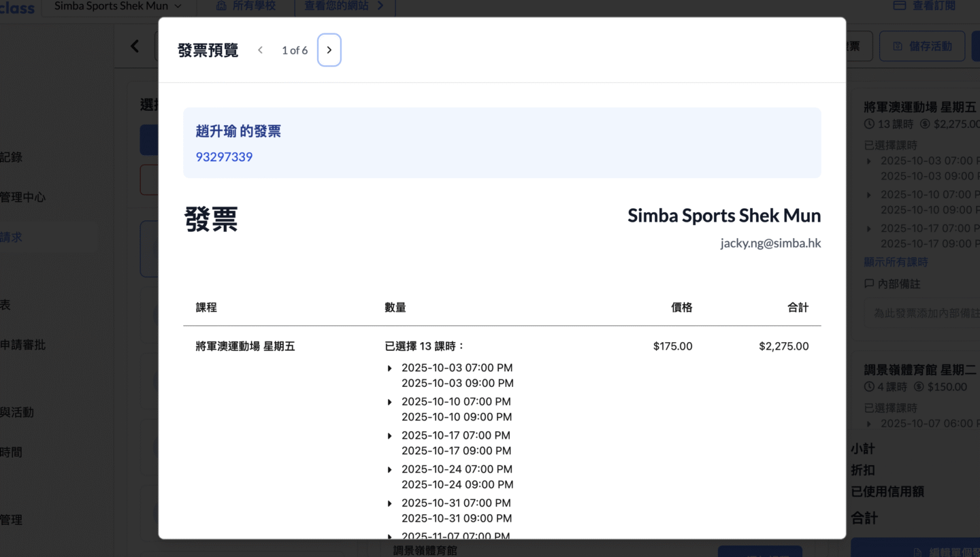Click the back arrow behind the dialog
980x557 pixels.
click(135, 46)
